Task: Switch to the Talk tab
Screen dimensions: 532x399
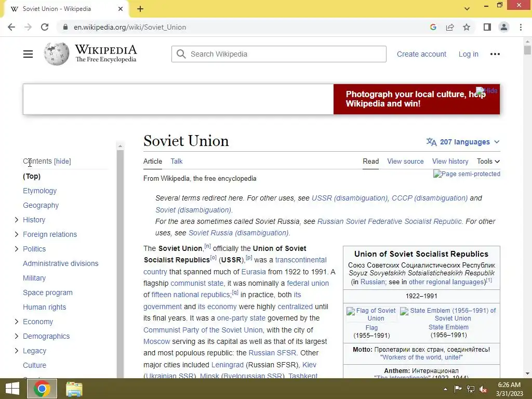Action: [177, 161]
